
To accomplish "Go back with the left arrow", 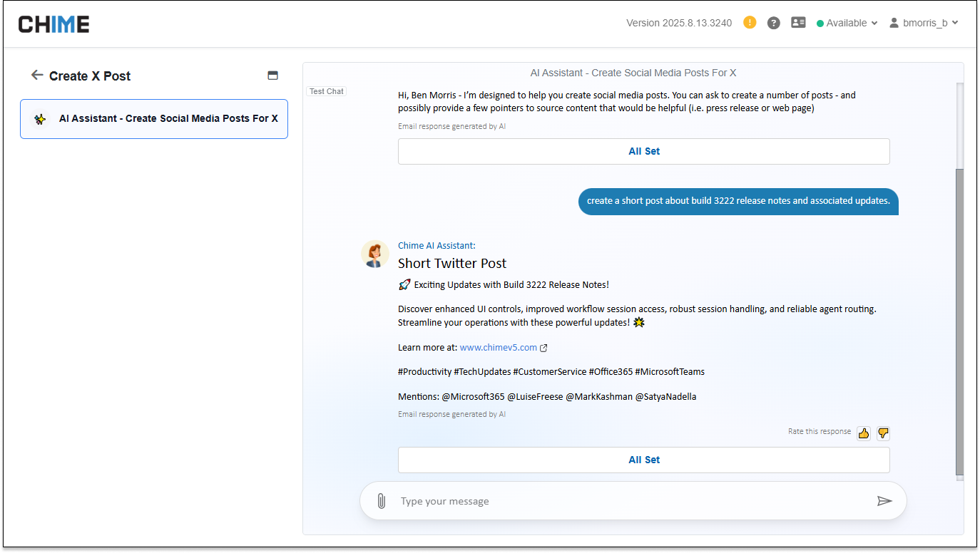I will (x=36, y=75).
